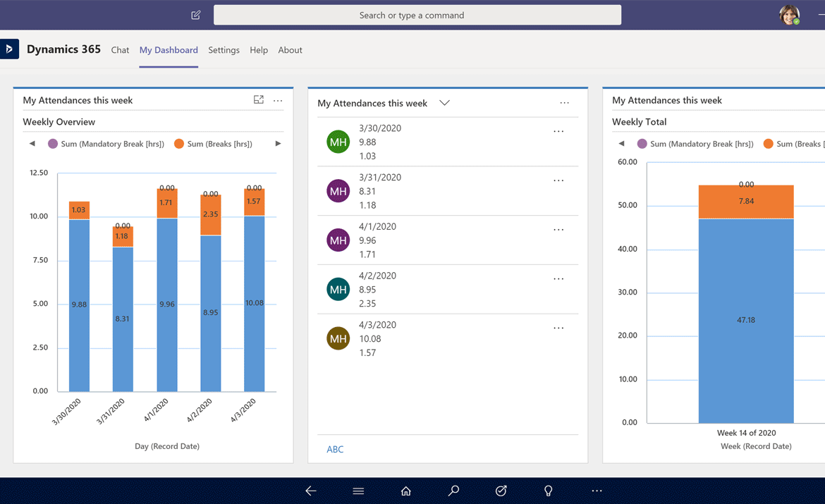Open the Settings tab

224,50
